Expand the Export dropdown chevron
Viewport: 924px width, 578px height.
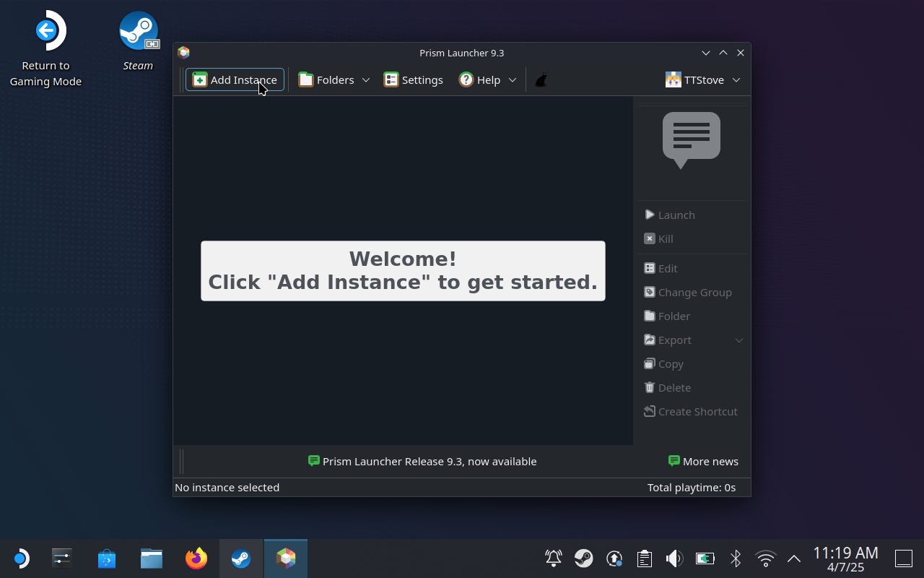coord(739,340)
